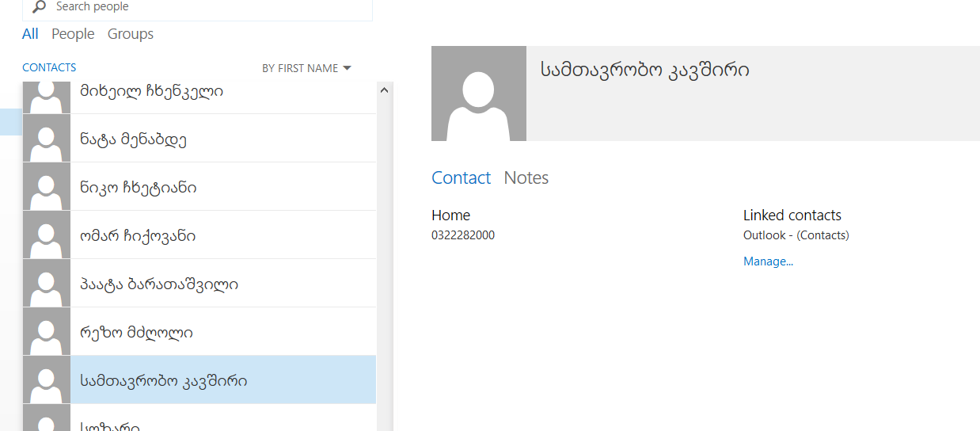The width and height of the screenshot is (980, 431).
Task: Click in the Search people field
Action: 206,7
